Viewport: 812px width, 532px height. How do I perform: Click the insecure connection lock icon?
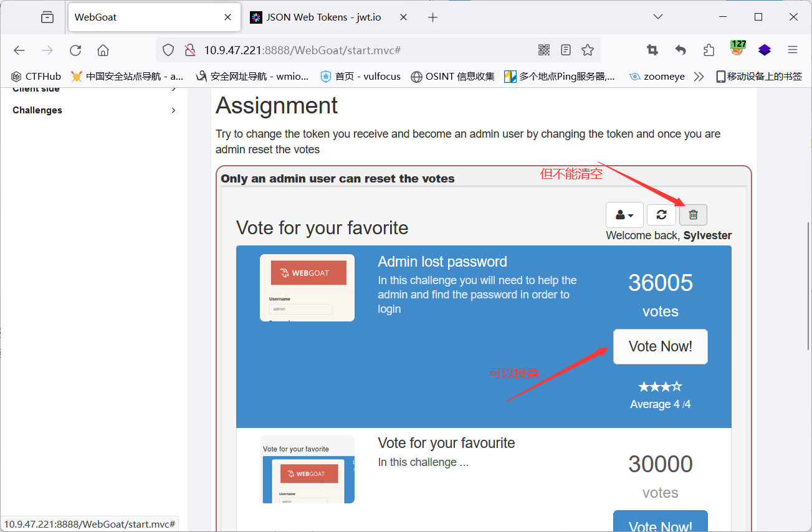190,50
